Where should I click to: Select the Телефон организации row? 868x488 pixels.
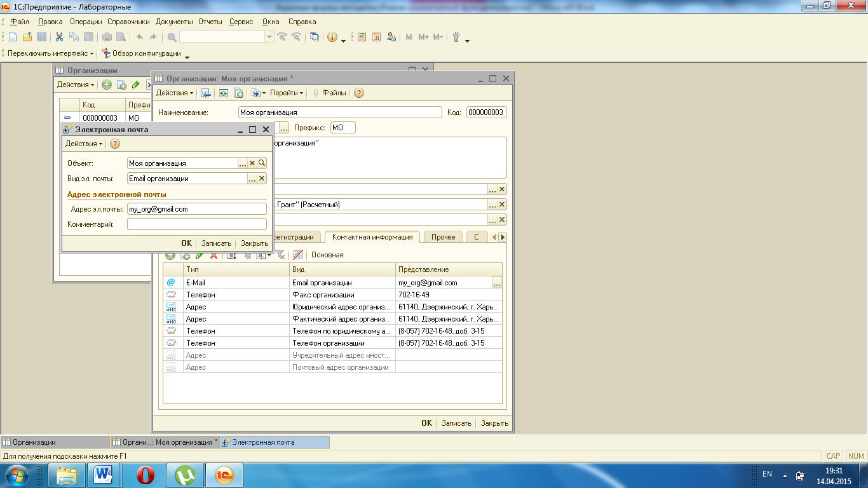click(x=333, y=343)
